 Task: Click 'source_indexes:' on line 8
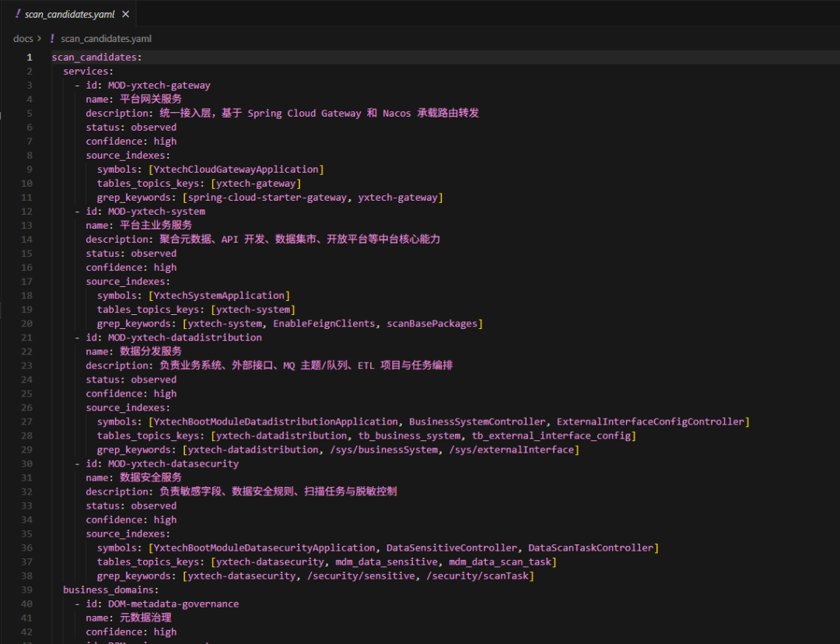click(128, 156)
